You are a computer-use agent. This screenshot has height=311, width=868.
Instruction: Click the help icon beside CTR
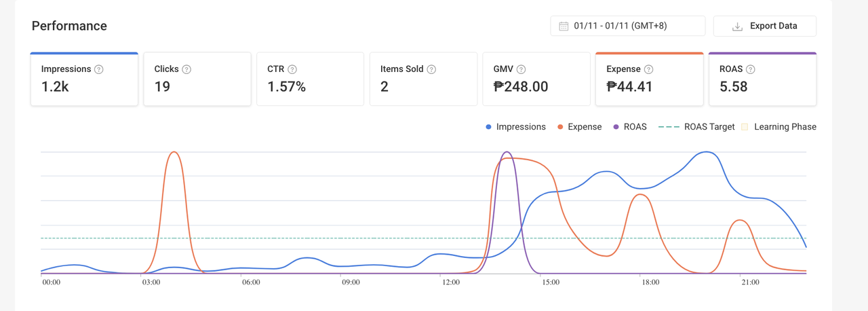click(292, 69)
